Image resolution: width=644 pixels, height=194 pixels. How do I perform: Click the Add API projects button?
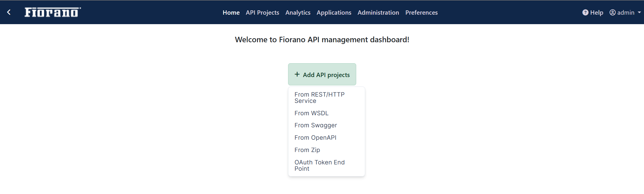[322, 74]
